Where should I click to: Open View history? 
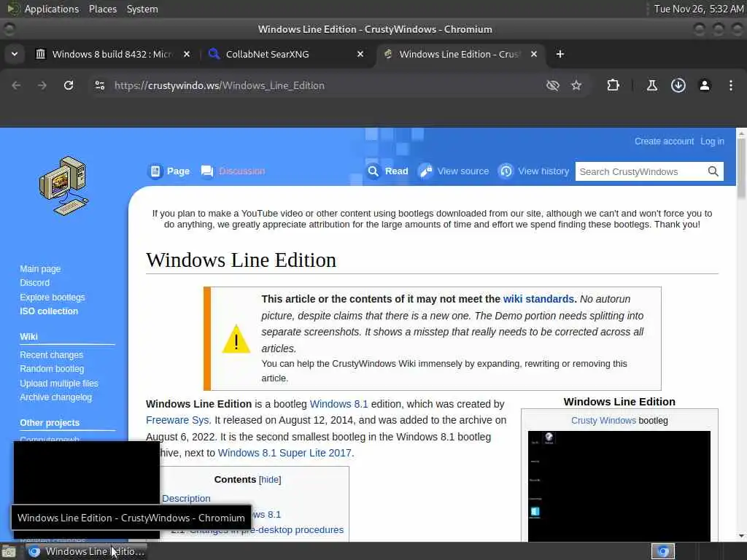(x=534, y=171)
